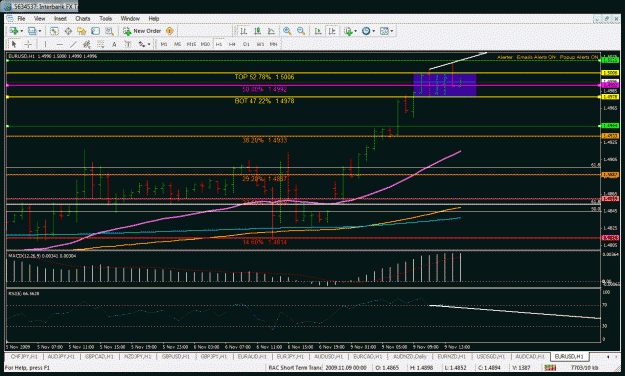Switch to M5 timeframe
This screenshot has height=376, width=625.
[178, 44]
